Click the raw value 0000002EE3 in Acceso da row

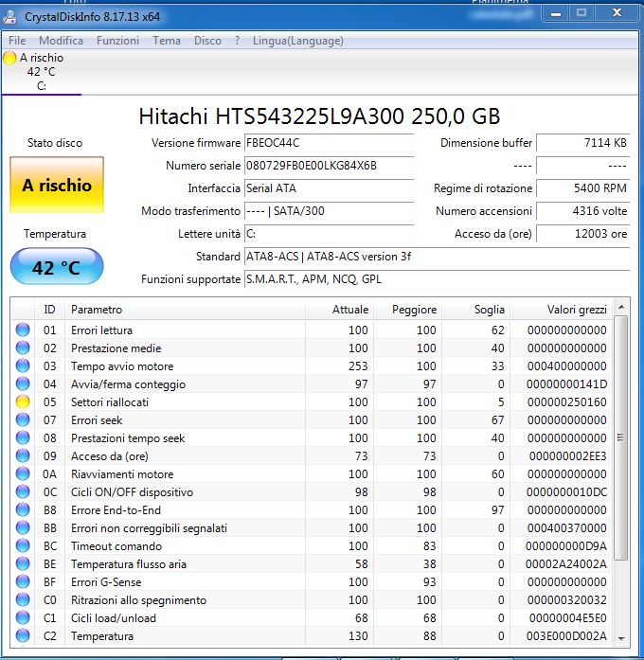(x=568, y=455)
